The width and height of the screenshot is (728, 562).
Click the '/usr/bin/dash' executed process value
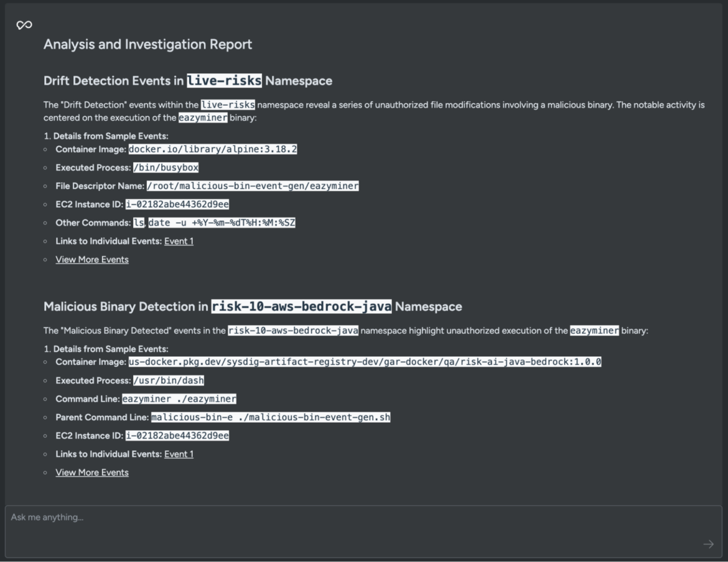pos(169,380)
